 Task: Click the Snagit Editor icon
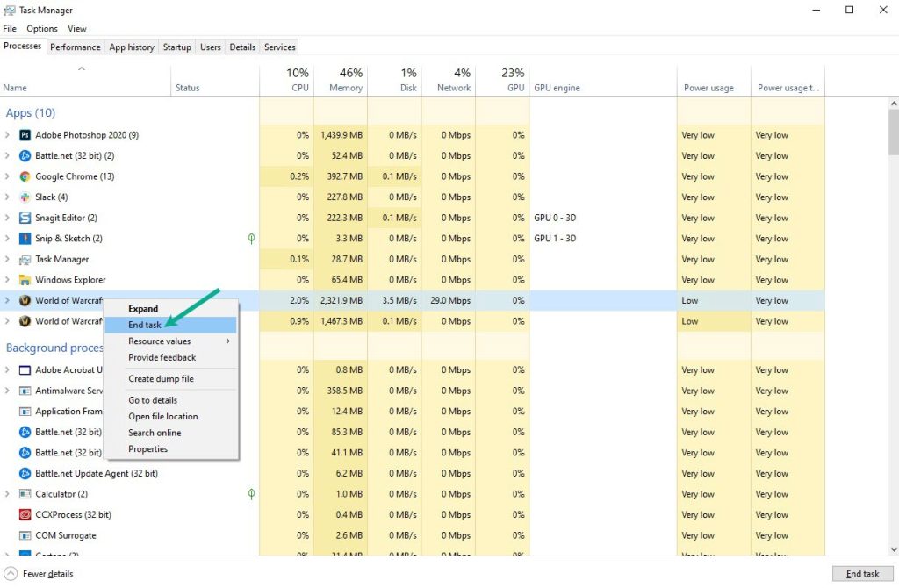coord(25,218)
